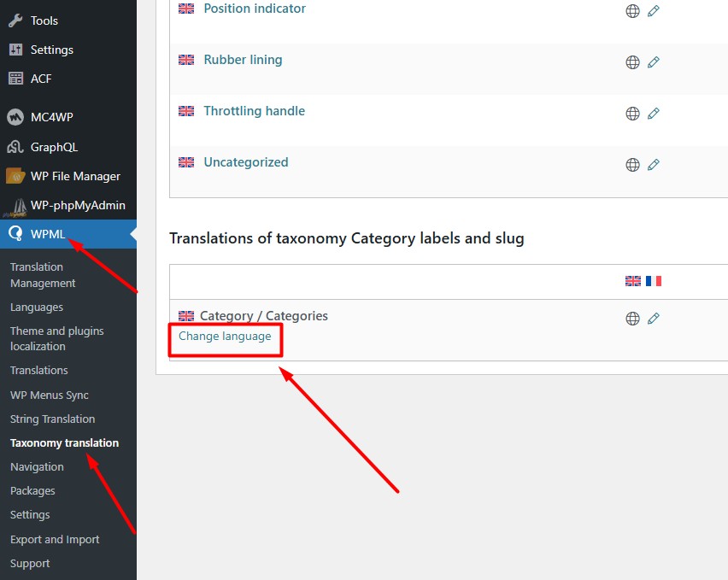Screen dimensions: 728x580
Task: Open the Throttling handle term link
Action: pyautogui.click(x=255, y=111)
